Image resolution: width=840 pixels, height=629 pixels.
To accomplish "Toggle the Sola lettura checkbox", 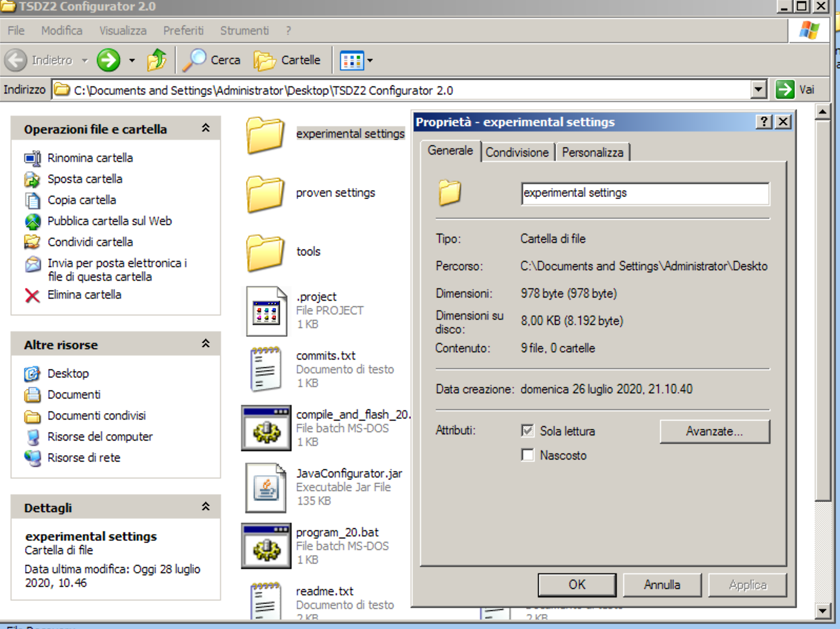I will [x=527, y=431].
